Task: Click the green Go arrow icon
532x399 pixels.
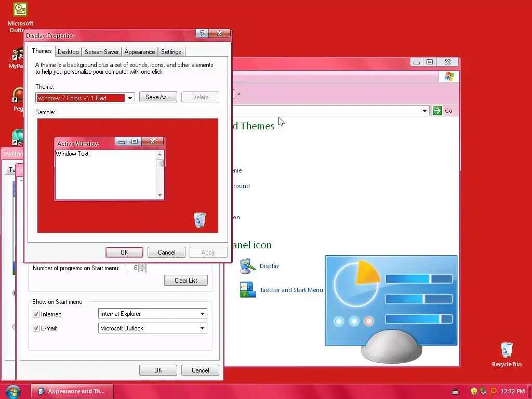Action: pos(437,111)
